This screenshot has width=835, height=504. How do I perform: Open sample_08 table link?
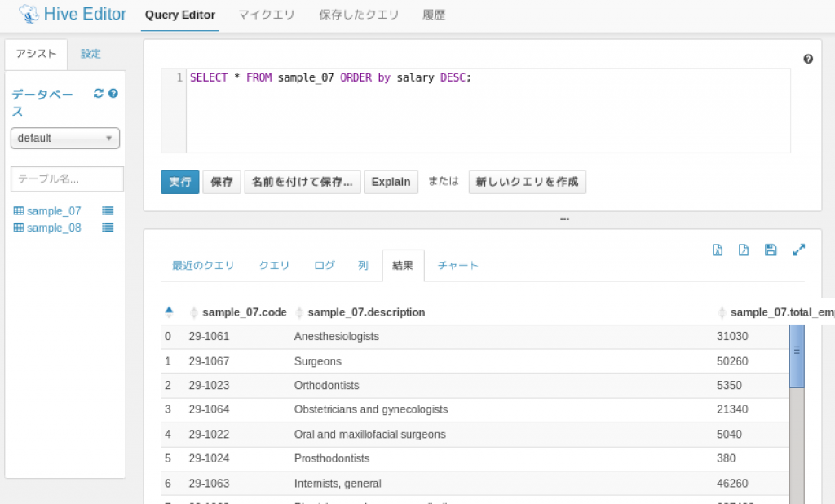54,228
